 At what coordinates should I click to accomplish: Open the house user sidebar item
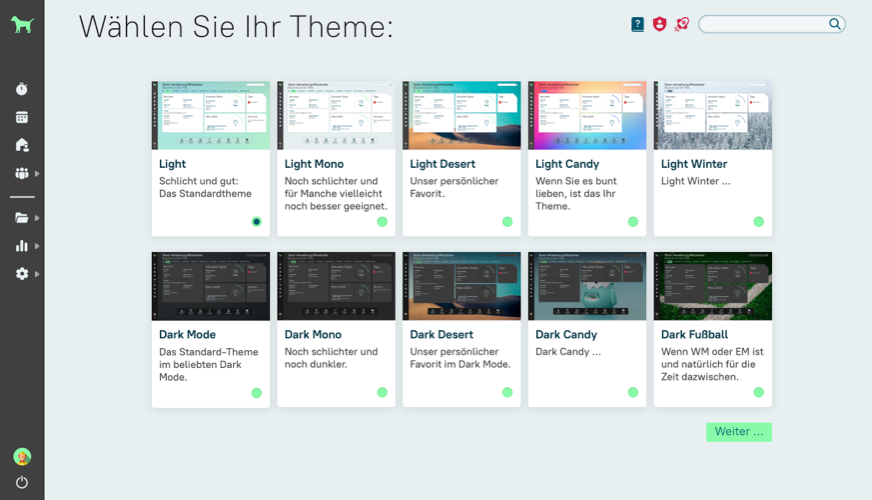click(22, 145)
